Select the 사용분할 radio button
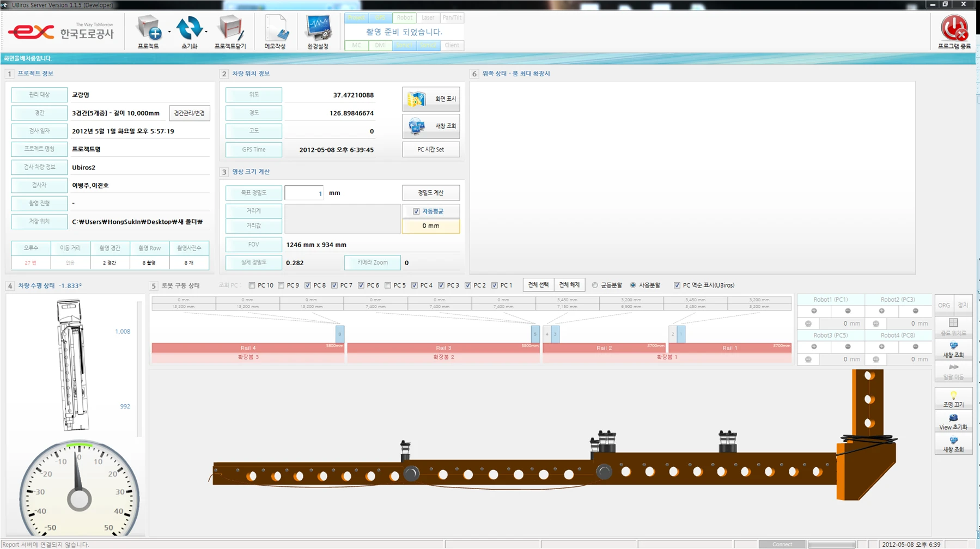This screenshot has height=549, width=980. [633, 285]
